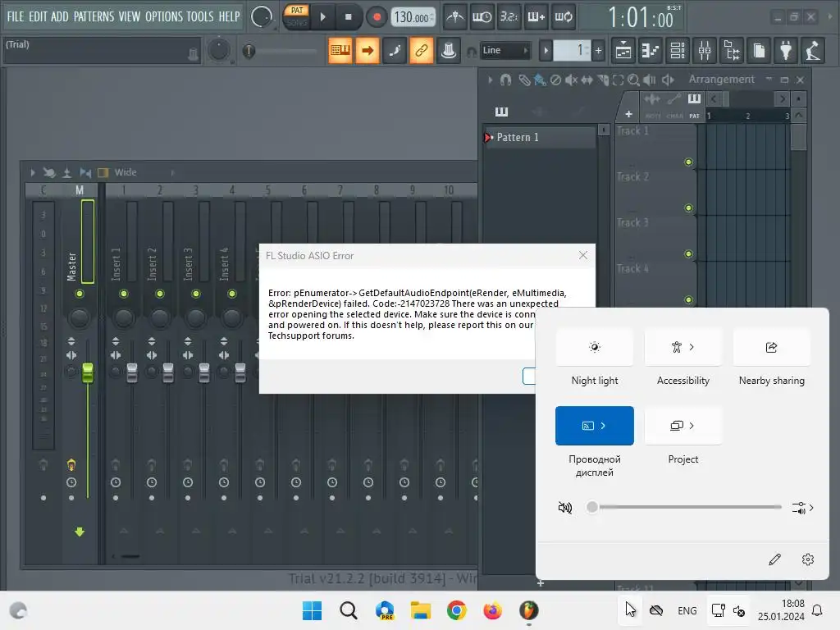Select the playlist Slip tool

[x=587, y=80]
